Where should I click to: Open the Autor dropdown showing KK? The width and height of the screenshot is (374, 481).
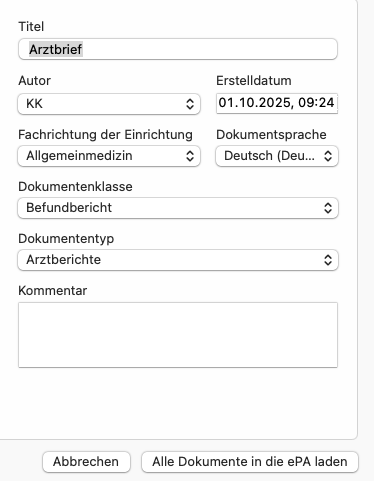click(x=109, y=104)
